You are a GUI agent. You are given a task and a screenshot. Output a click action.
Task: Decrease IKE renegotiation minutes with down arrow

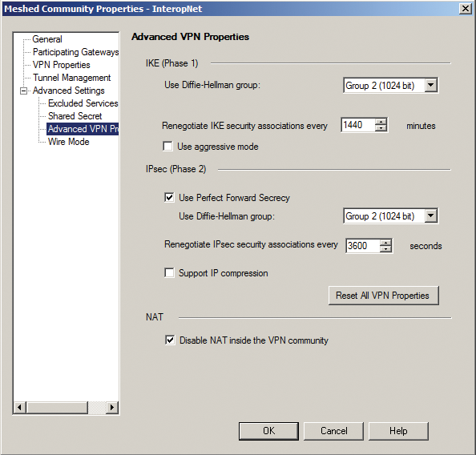pyautogui.click(x=381, y=128)
